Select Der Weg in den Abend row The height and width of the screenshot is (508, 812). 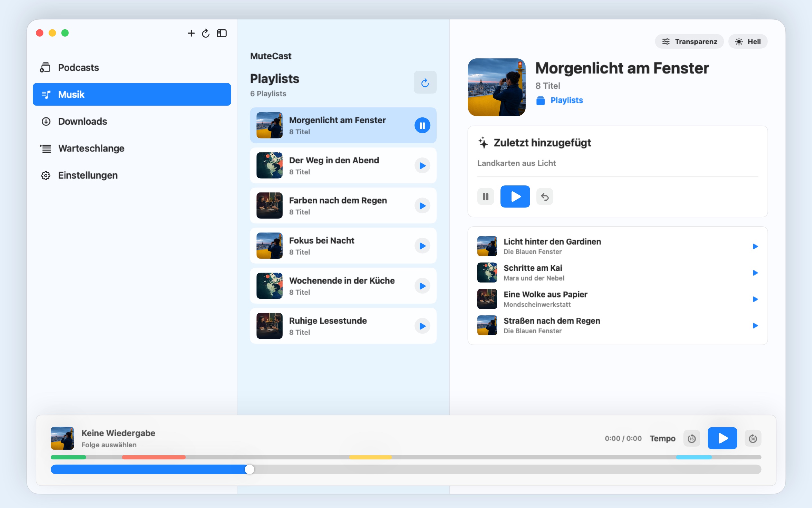(343, 166)
